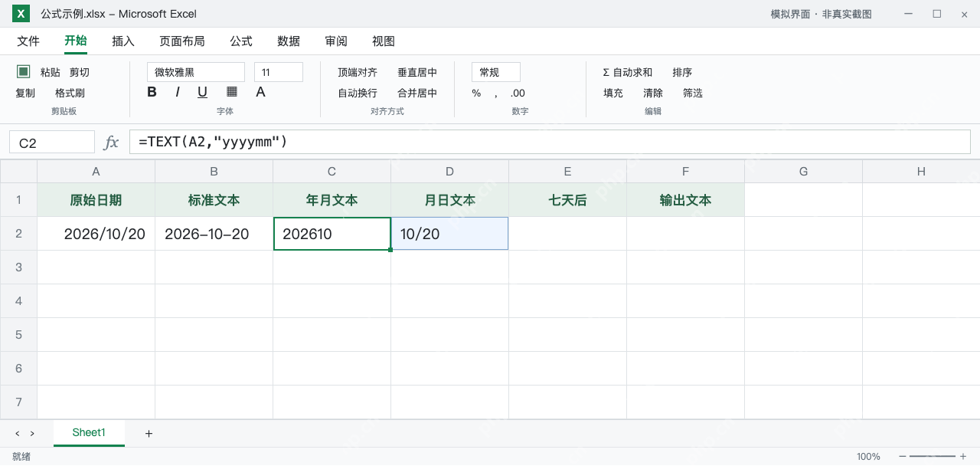This screenshot has width=980, height=466.
Task: Click the 输出文本 header cell
Action: [x=685, y=200]
